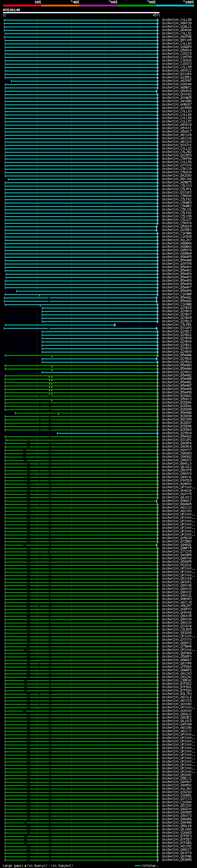Click the white query sequence bar
Image resolution: width=197 pixels, height=868 pixels.
tap(81, 12)
